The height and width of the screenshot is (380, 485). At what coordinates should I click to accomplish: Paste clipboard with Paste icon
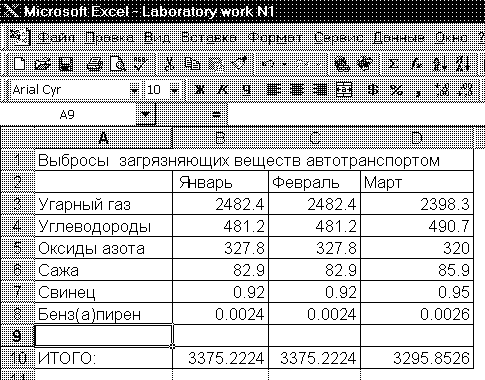tap(216, 63)
